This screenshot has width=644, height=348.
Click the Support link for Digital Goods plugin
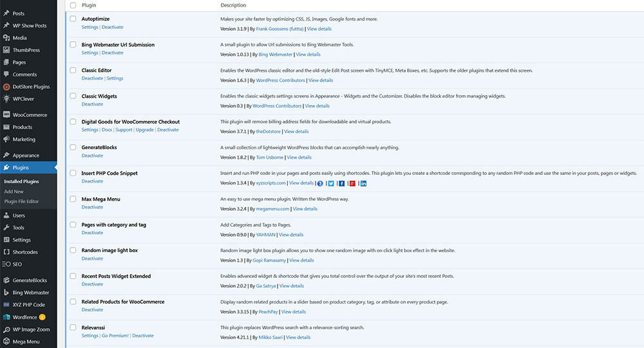click(124, 130)
